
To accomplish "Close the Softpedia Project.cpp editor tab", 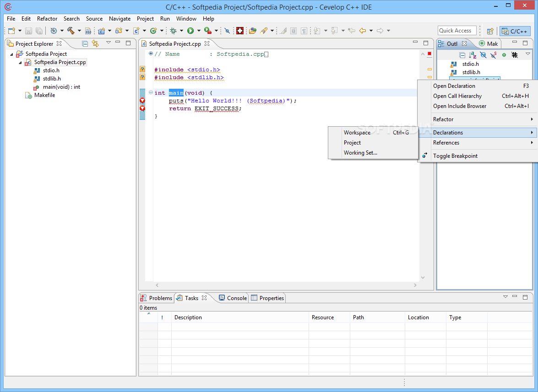I will coord(207,43).
